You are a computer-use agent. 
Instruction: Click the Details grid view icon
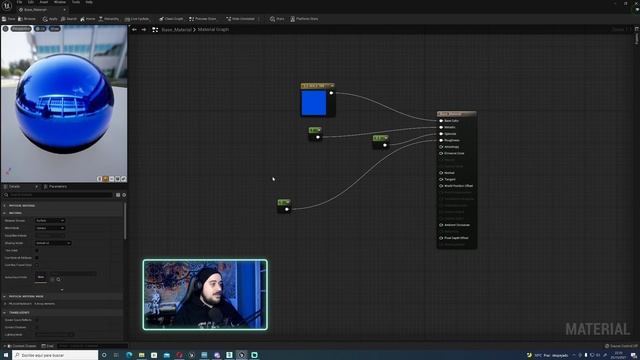[x=118, y=195]
